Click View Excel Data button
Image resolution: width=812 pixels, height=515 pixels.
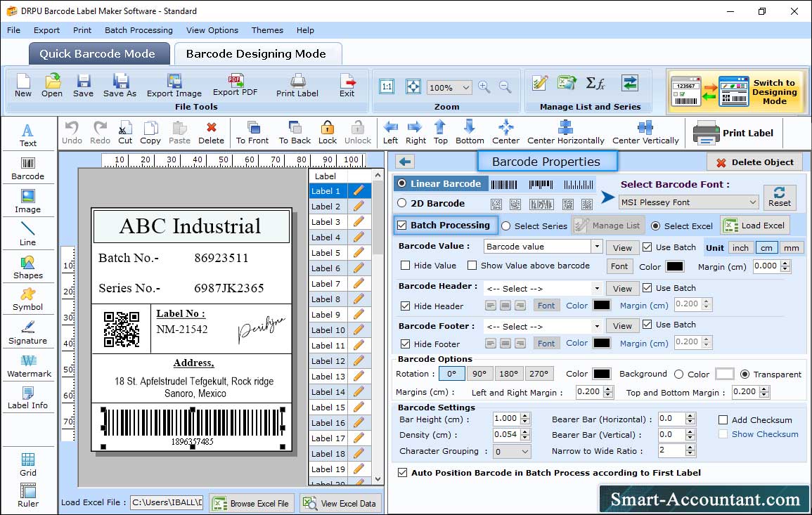340,503
